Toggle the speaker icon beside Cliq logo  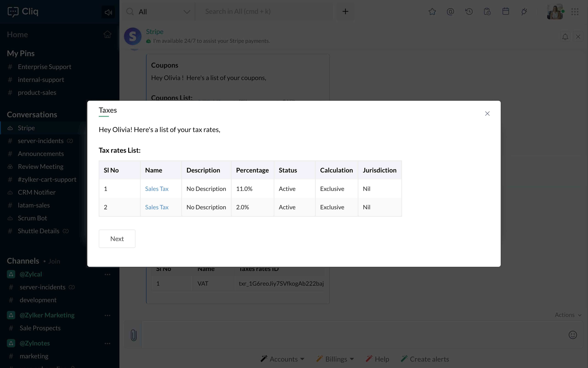(108, 12)
